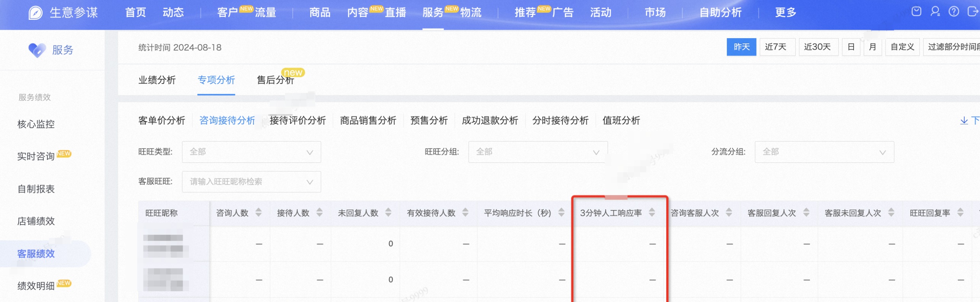Open 服务 in top navigation

(433, 13)
